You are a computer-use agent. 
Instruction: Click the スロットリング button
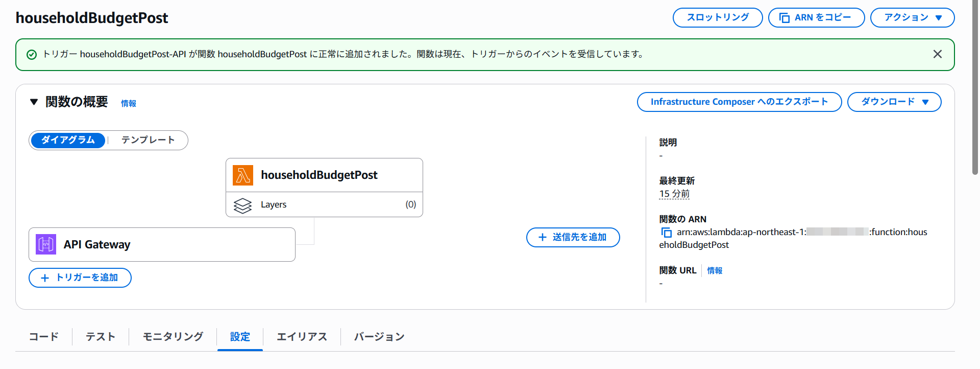click(x=717, y=17)
